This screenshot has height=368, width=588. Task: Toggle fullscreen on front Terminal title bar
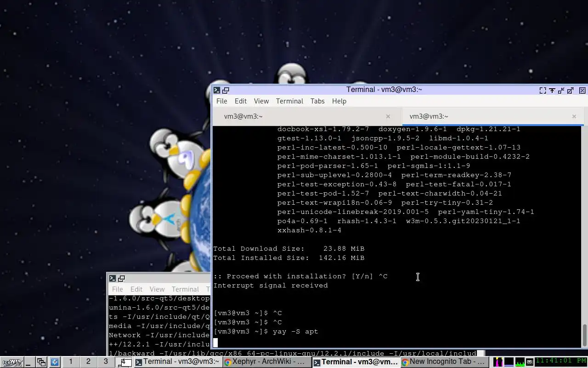coord(543,91)
